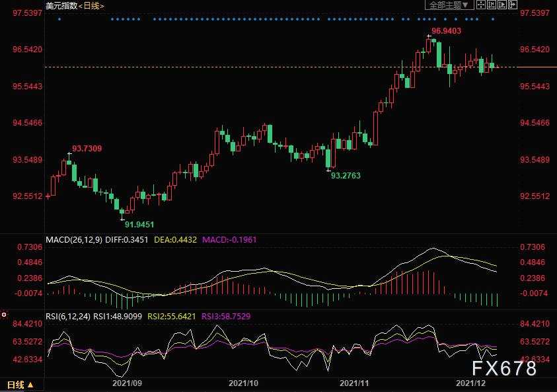Click the RSI2:55.6421 value
Screen dimensions: 557x392
(x=172, y=316)
